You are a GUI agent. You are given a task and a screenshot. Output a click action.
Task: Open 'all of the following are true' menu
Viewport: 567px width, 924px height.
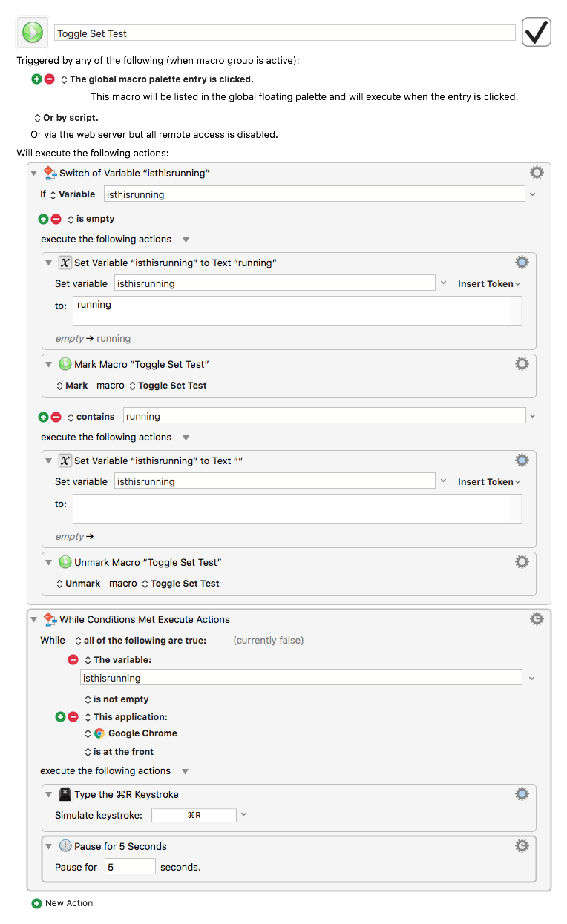point(140,640)
